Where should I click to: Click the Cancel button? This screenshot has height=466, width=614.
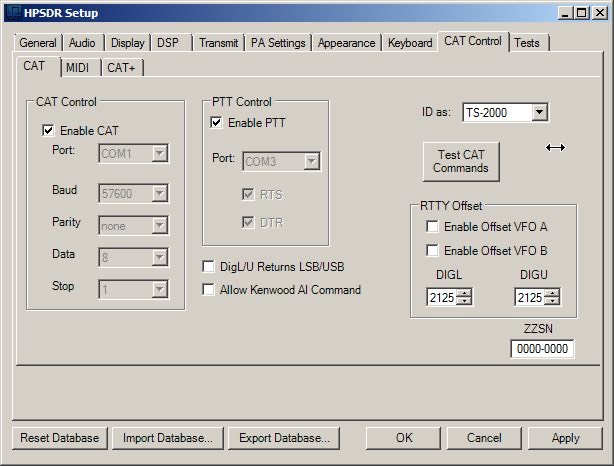coord(484,438)
